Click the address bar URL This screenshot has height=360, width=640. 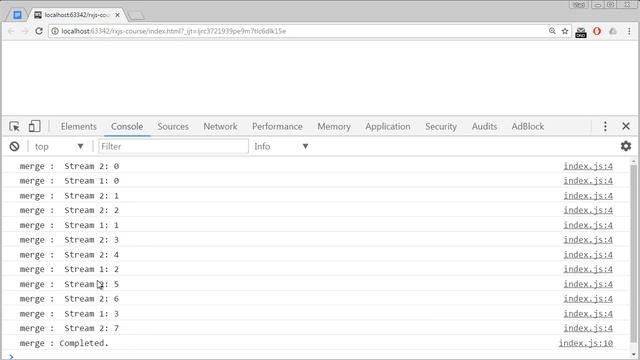coord(173,31)
